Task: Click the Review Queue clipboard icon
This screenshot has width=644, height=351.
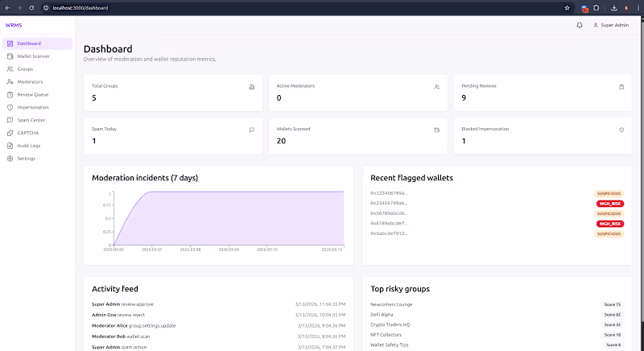Action: (10, 94)
